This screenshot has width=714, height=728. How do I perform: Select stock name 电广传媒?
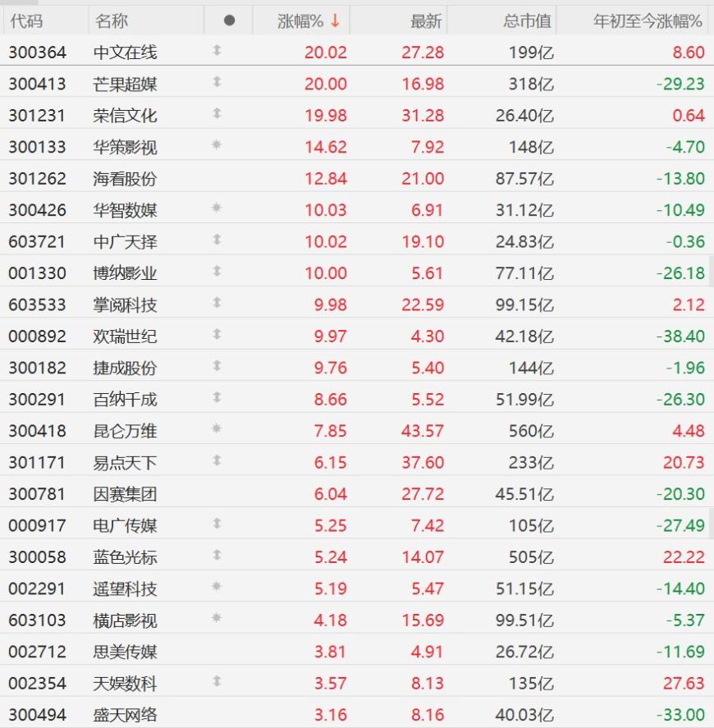[x=125, y=526]
